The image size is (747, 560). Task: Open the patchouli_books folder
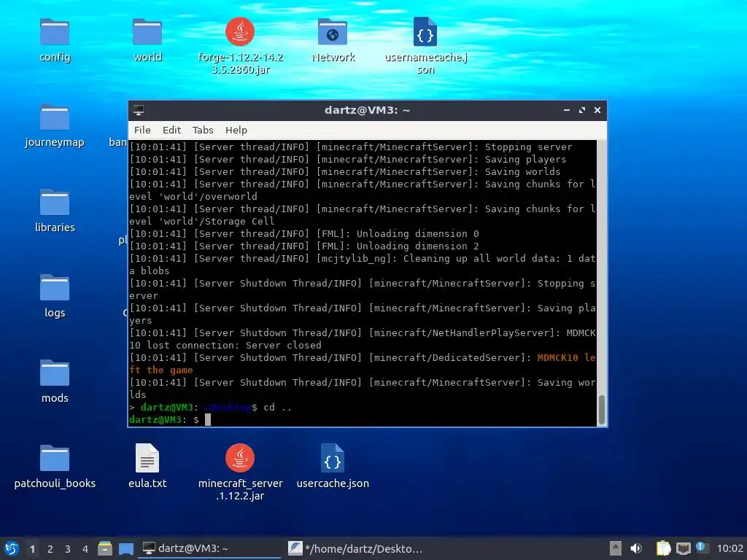55,458
